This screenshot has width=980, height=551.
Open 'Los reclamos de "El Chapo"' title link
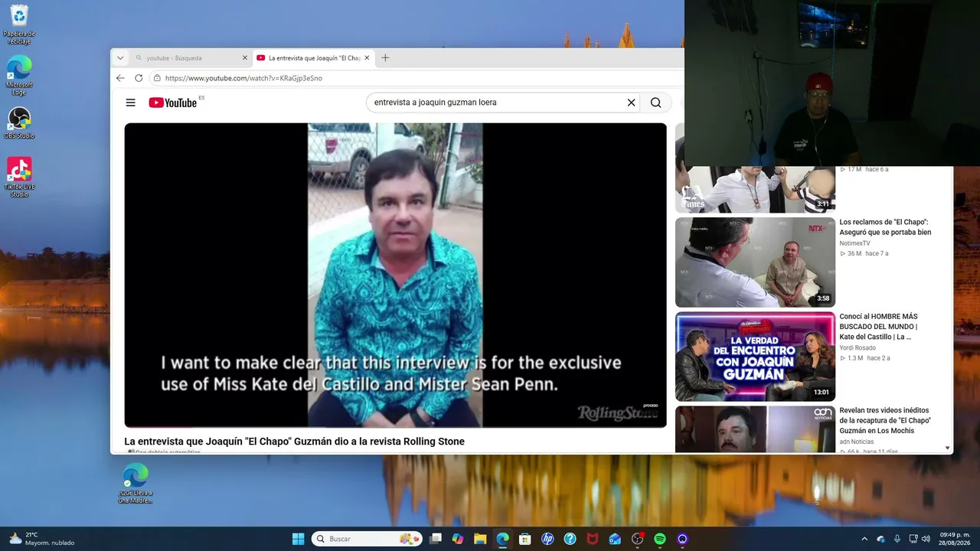(885, 227)
